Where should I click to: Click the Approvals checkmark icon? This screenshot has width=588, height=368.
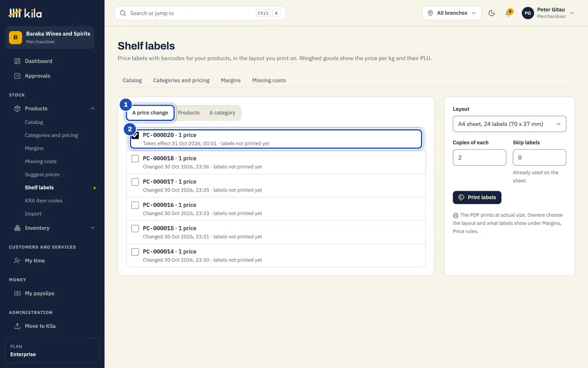[x=17, y=76]
